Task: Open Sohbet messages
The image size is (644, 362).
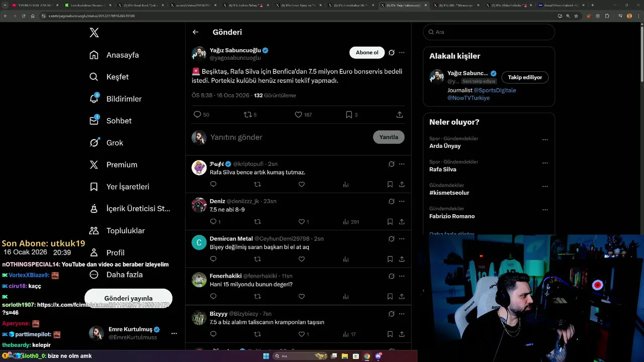Action: (x=110, y=121)
